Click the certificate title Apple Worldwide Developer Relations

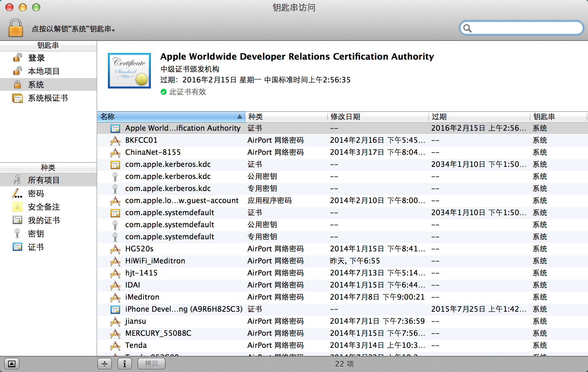[x=297, y=56]
